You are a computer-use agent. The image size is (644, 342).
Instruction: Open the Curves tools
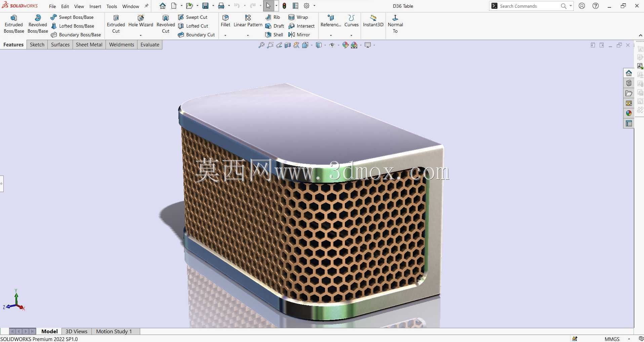tap(352, 21)
